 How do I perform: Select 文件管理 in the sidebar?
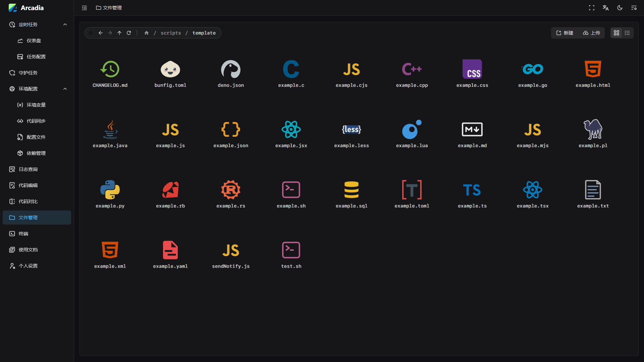37,218
